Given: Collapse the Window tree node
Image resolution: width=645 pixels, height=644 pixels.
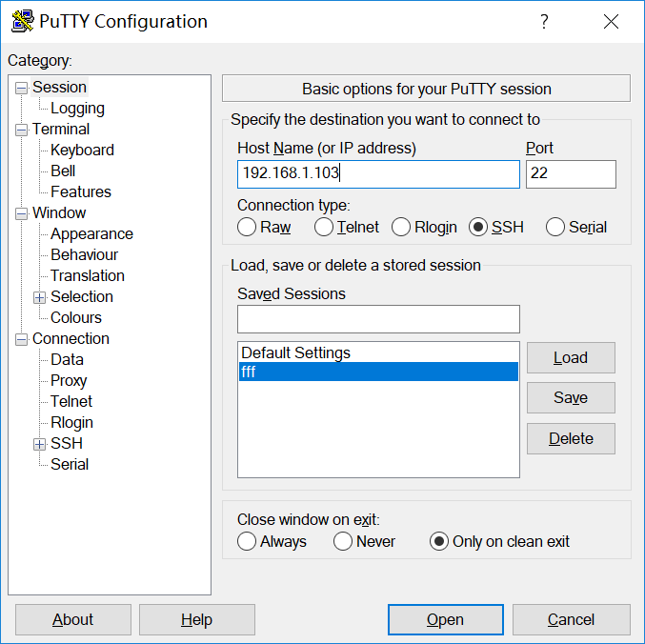Looking at the screenshot, I should (21, 213).
